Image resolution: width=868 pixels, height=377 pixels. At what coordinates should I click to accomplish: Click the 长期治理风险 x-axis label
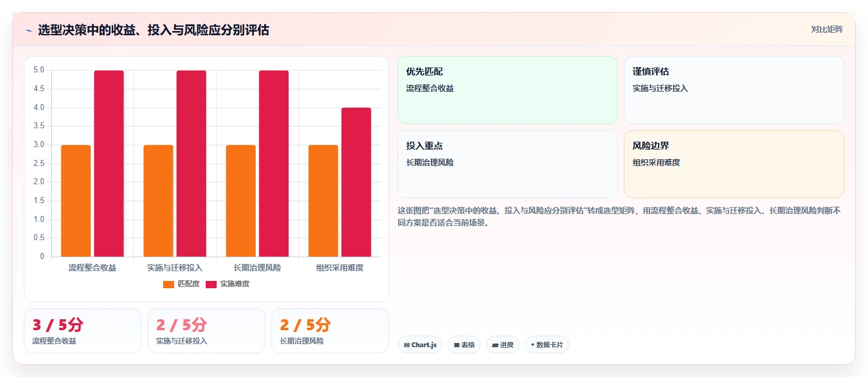(257, 268)
